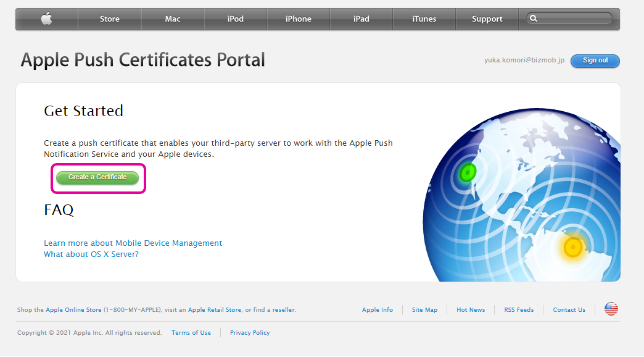Open the Support navigation item
The image size is (644, 357).
click(x=487, y=19)
